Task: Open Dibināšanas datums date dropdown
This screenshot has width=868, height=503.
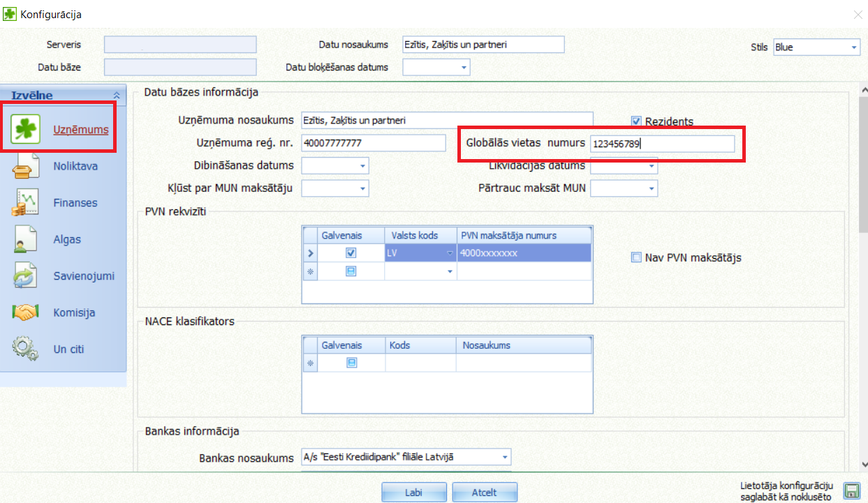Action: point(362,166)
